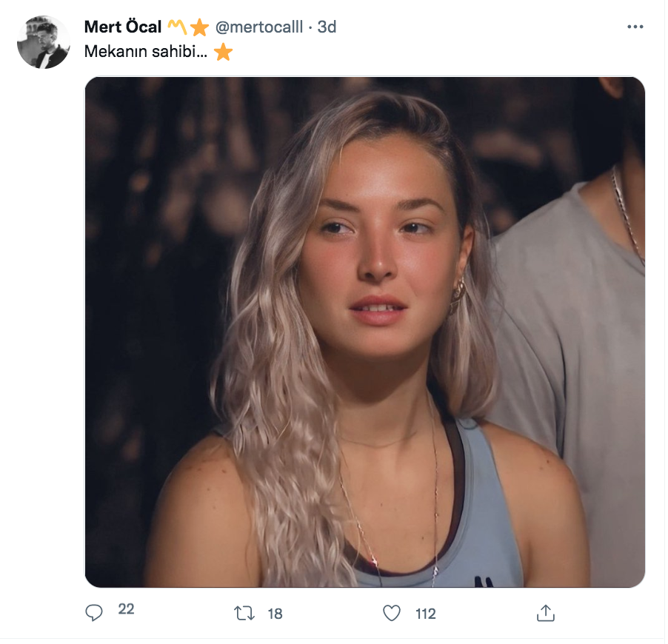Open the three-dot more options menu
Image resolution: width=668 pixels, height=644 pixels.
pyautogui.click(x=635, y=27)
